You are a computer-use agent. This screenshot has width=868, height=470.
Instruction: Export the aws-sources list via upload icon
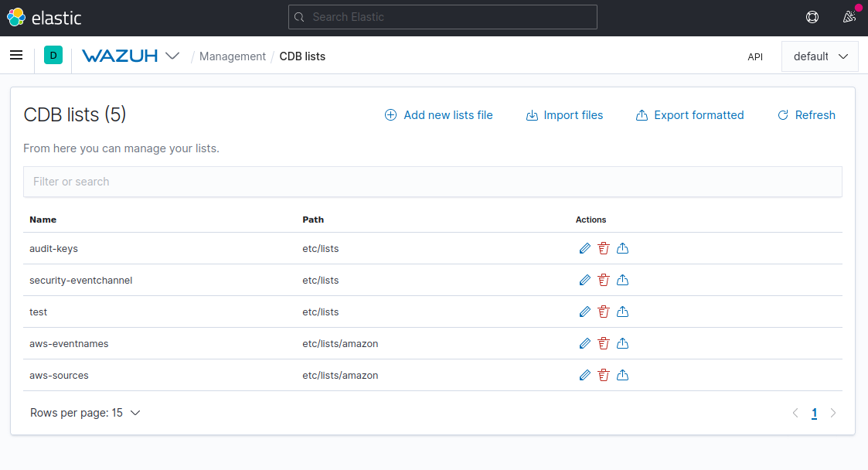[622, 375]
